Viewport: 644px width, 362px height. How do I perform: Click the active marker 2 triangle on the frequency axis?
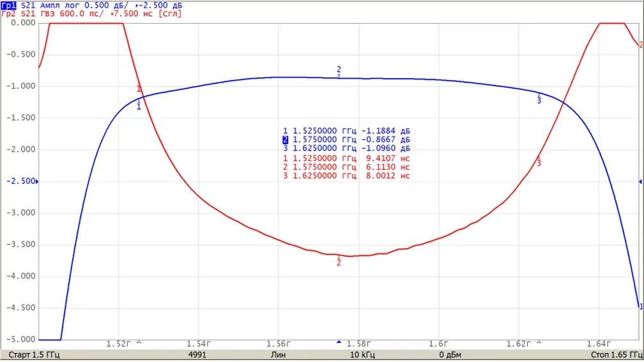[x=339, y=342]
